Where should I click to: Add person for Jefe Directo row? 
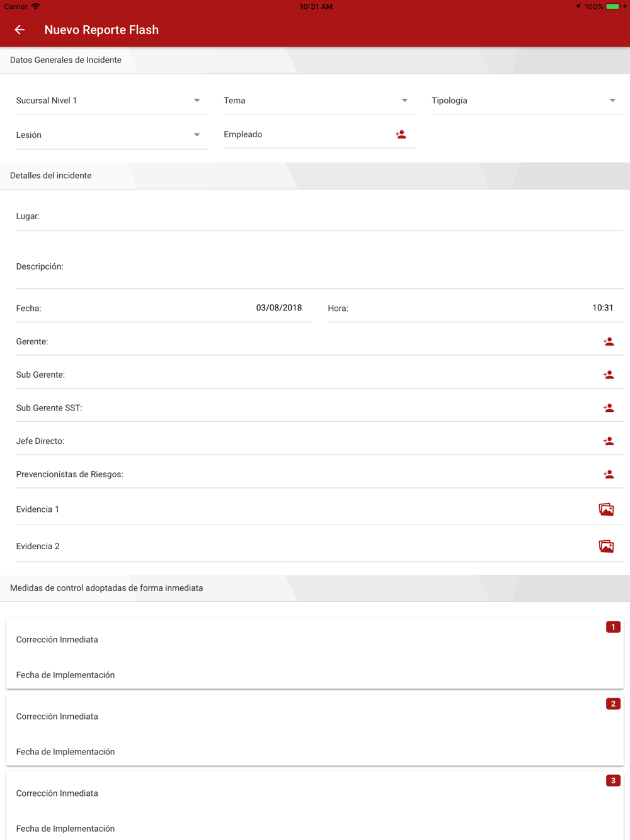click(609, 441)
